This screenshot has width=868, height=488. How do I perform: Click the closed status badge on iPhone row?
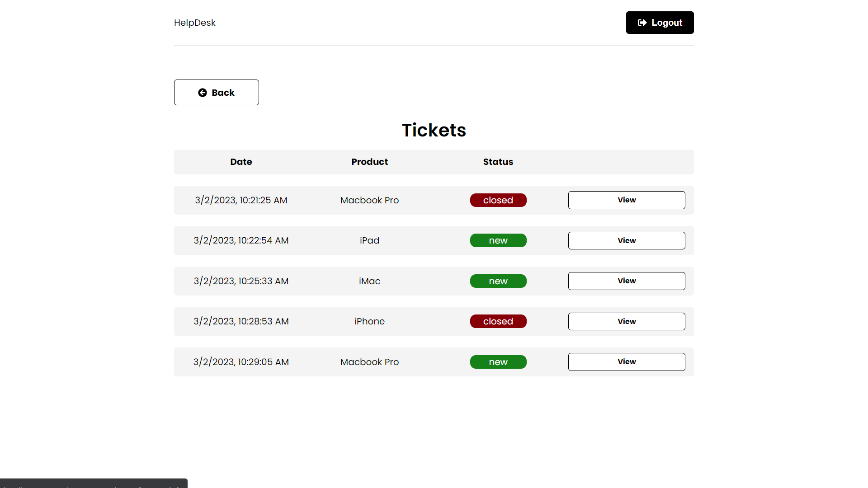click(x=498, y=321)
